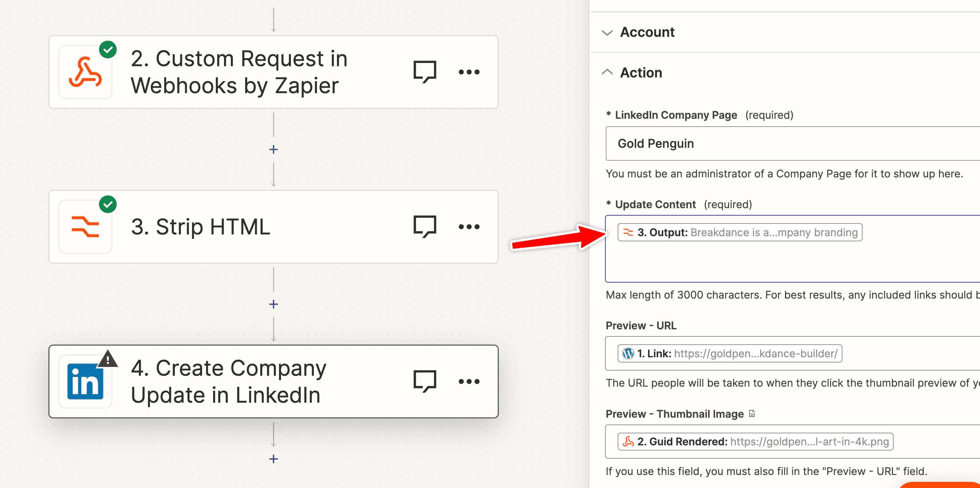Open comments on step 3 Strip HTML
The height and width of the screenshot is (488, 980).
click(424, 227)
